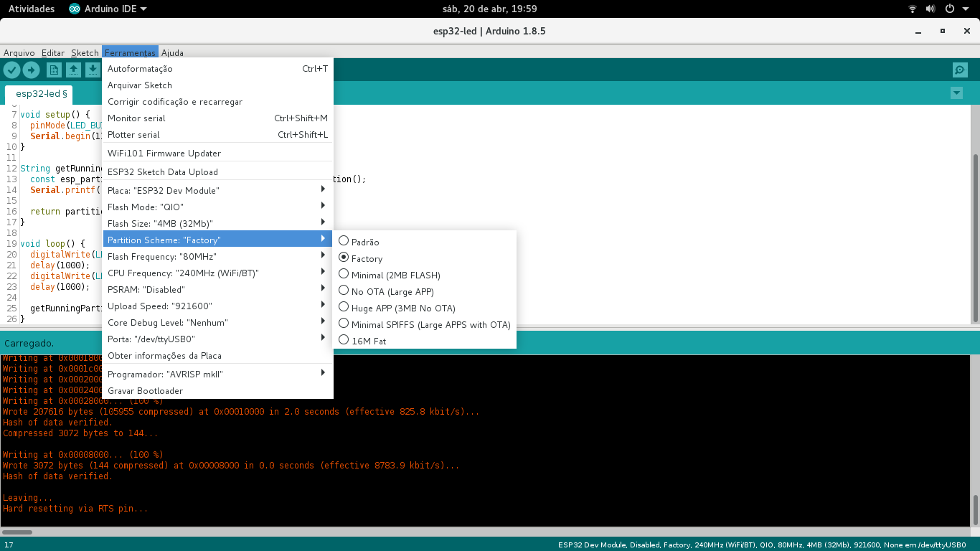Choose Autoformatação from the menu
This screenshot has height=551, width=980.
pyautogui.click(x=218, y=69)
